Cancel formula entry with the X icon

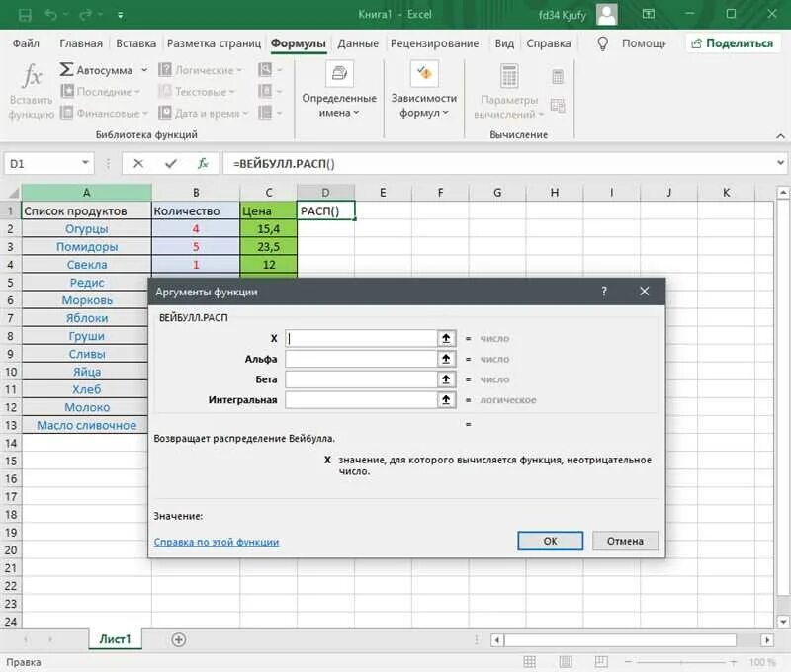(x=138, y=163)
